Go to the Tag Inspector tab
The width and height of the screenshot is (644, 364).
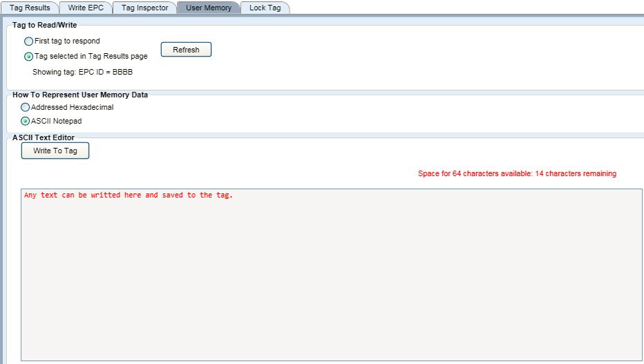pos(144,8)
